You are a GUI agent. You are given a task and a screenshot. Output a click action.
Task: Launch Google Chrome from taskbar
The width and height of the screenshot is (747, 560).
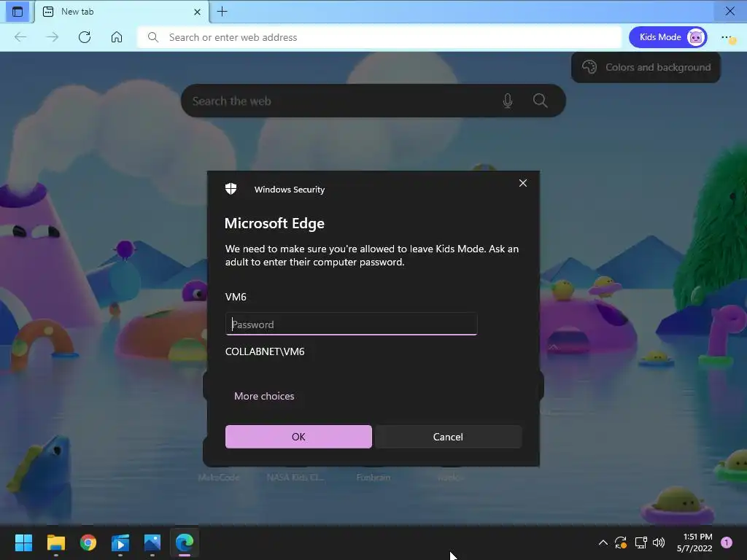coord(88,542)
